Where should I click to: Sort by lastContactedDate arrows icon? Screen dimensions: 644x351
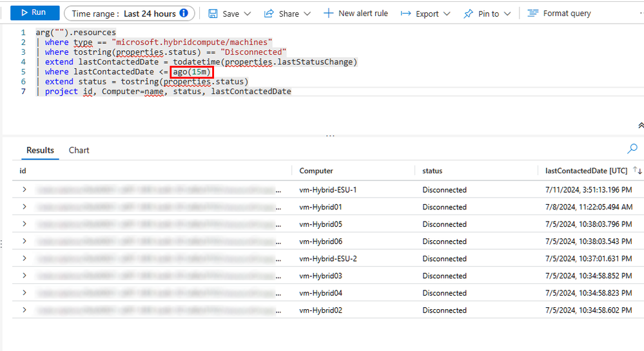(637, 171)
